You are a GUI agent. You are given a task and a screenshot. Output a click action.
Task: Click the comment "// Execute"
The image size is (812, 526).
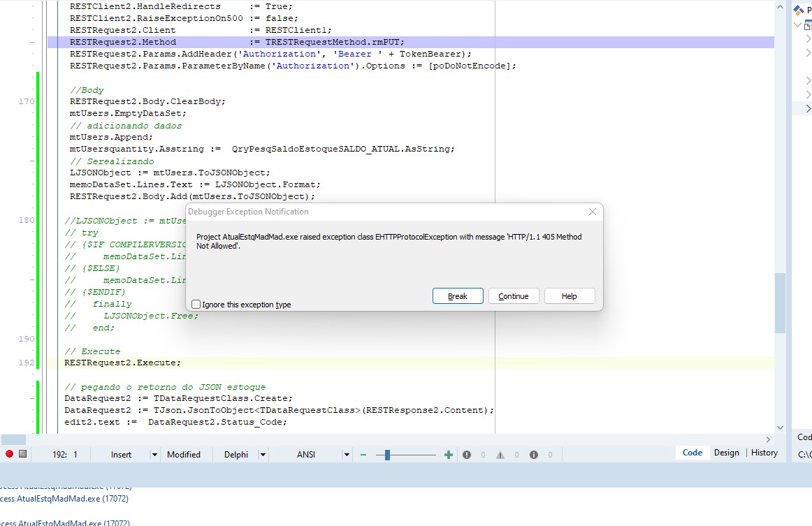[92, 351]
